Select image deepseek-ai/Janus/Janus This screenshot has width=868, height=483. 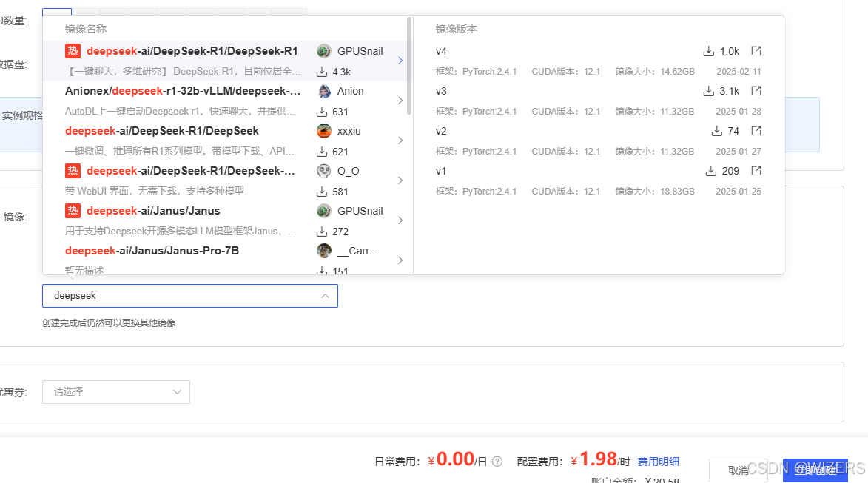(153, 210)
